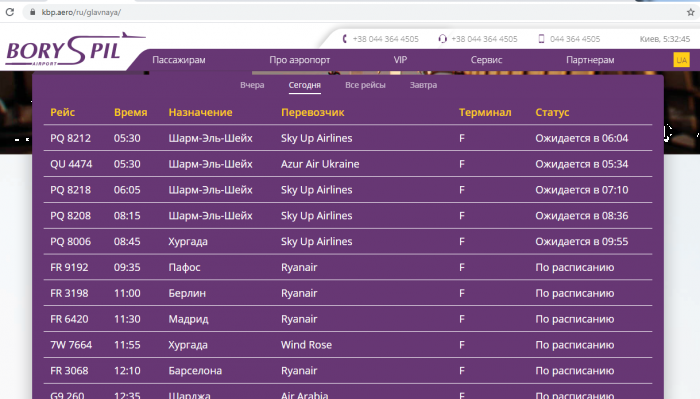Click the Киев 5:32:45 clock
This screenshot has height=399, width=700.
665,39
